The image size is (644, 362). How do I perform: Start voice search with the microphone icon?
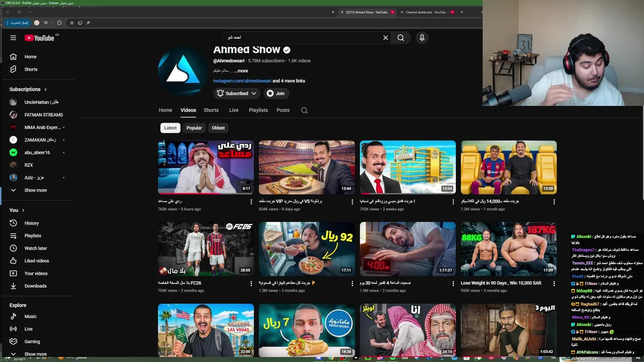pos(422,38)
